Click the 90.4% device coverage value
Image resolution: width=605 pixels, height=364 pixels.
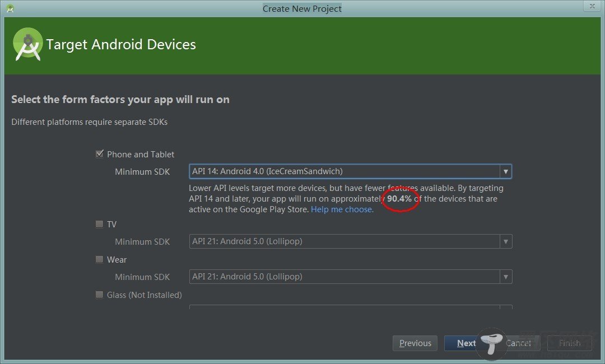pos(399,199)
